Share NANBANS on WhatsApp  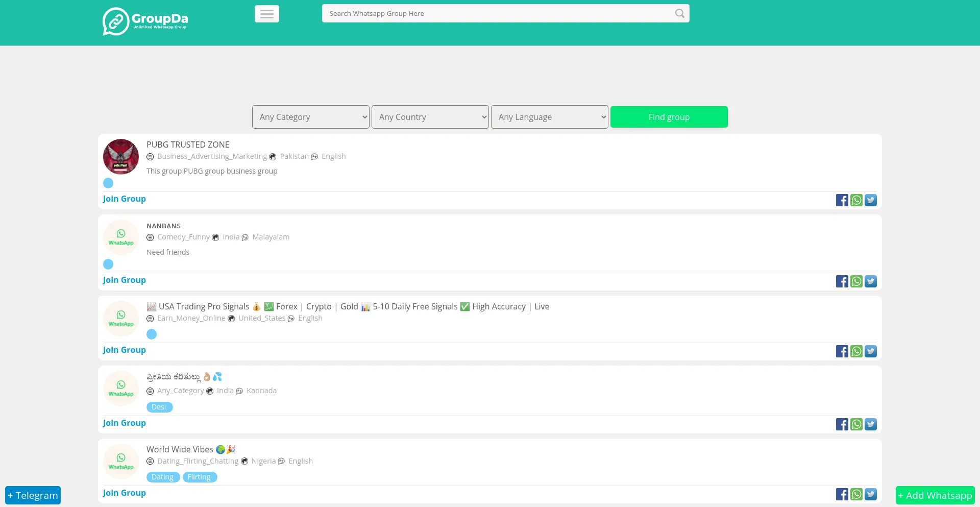tap(856, 281)
